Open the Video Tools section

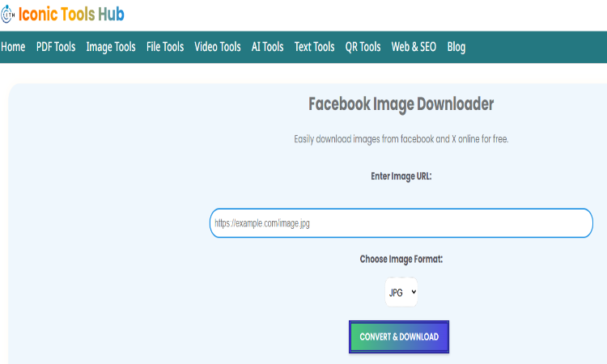(218, 47)
